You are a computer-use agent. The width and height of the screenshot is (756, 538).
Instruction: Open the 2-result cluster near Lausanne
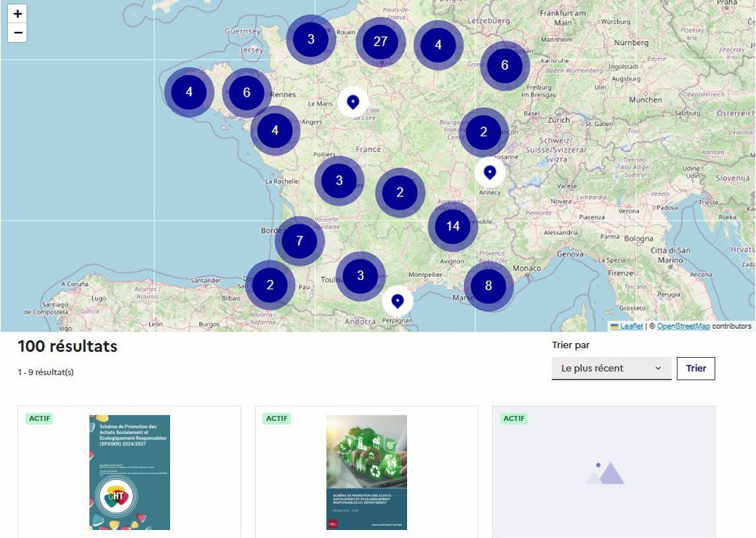(483, 132)
